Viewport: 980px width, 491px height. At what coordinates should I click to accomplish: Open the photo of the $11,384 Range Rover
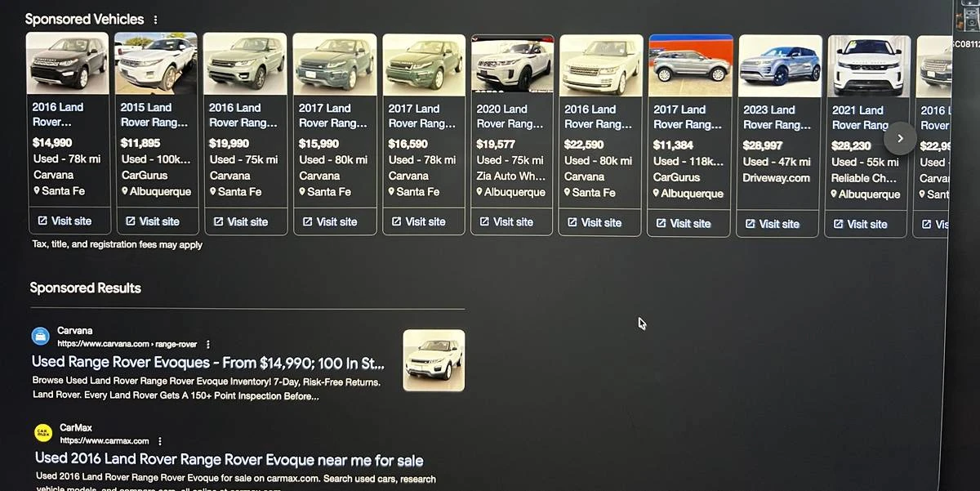coord(690,65)
